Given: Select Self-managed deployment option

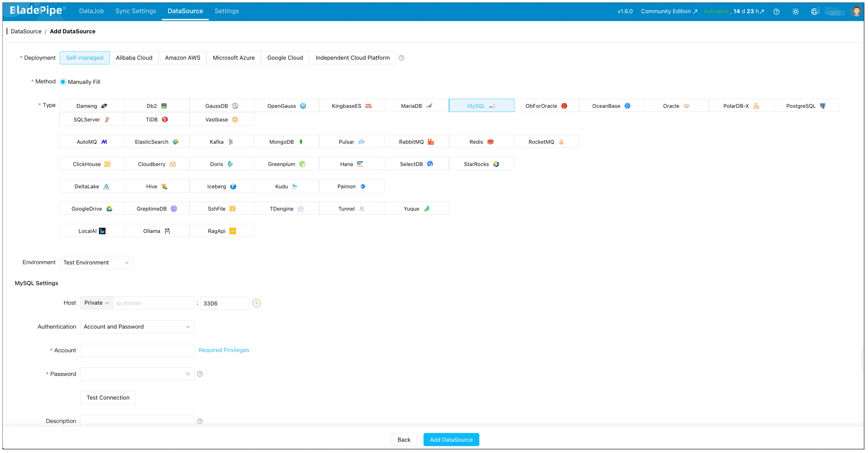Looking at the screenshot, I should pos(84,58).
